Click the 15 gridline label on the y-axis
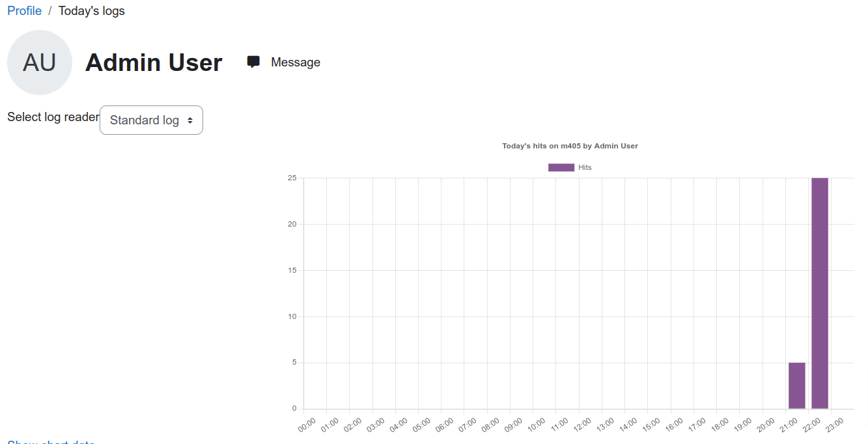Image resolution: width=868 pixels, height=444 pixels. (292, 270)
